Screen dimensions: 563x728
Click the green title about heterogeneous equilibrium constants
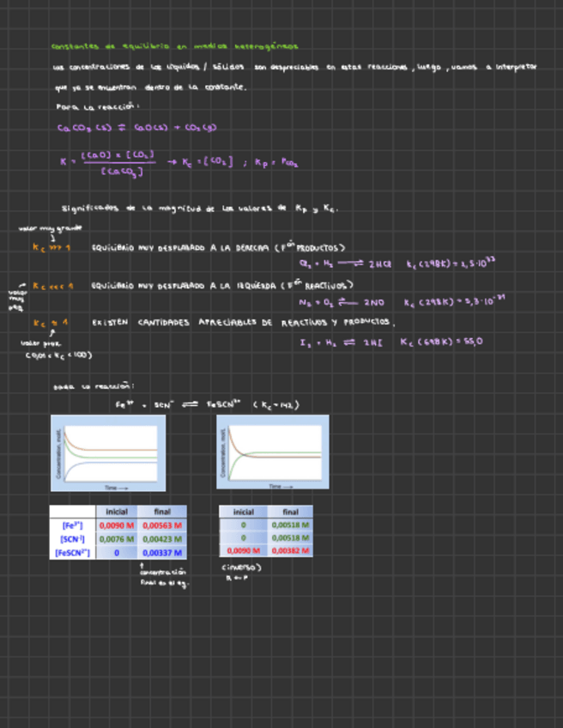[x=175, y=46]
